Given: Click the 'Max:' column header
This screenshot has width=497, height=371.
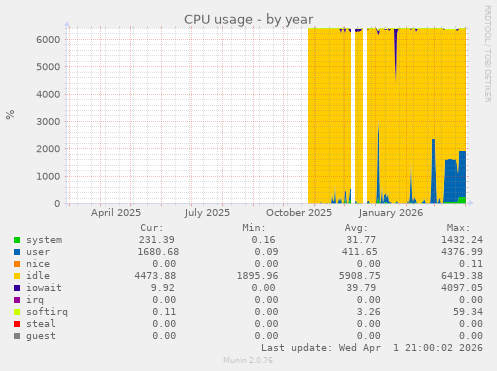Looking at the screenshot, I should pyautogui.click(x=458, y=228).
